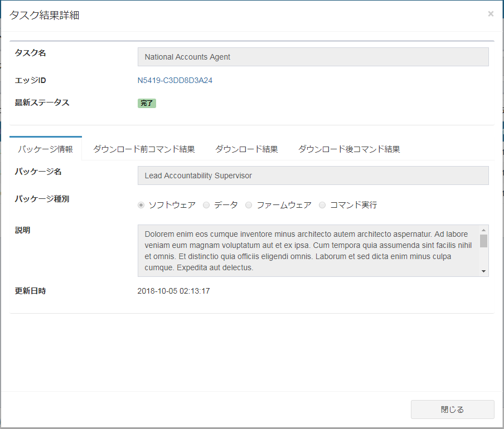This screenshot has width=504, height=429.
Task: Click the Lead Accountability Supervisor package name field
Action: 313,175
